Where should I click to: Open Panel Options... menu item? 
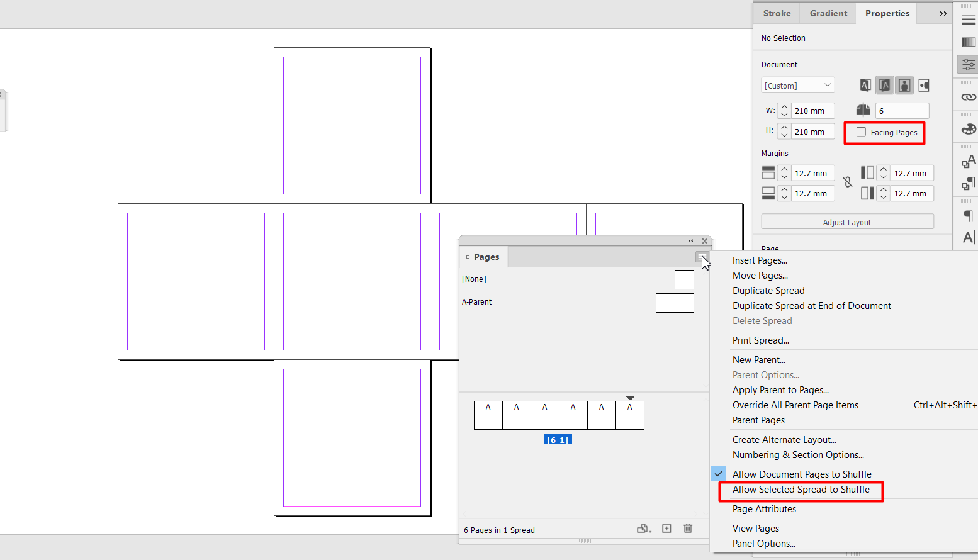[764, 544]
